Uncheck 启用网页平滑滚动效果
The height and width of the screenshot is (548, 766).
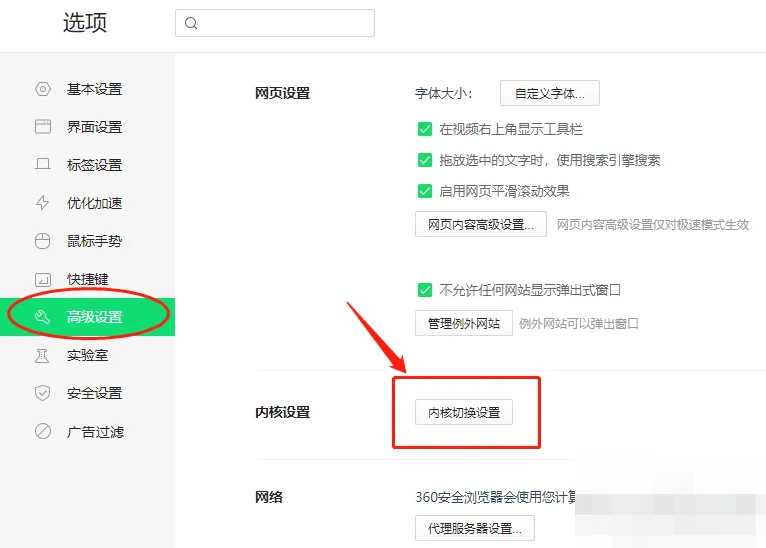[425, 191]
